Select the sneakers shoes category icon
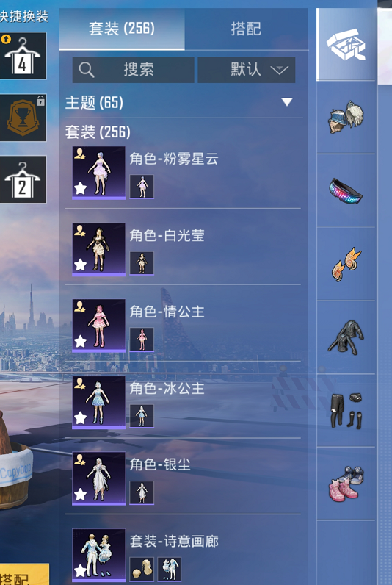Viewport: 392px width, 585px height. [346, 484]
